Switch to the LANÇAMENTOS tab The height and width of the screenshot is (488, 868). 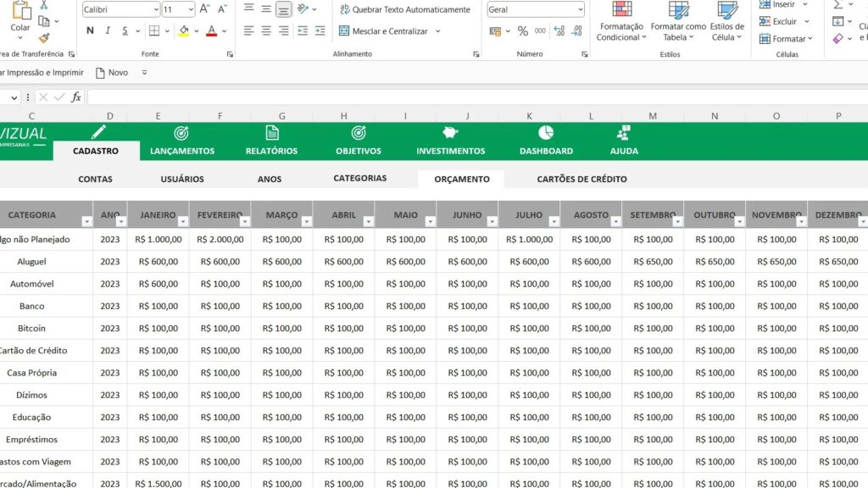click(x=182, y=151)
